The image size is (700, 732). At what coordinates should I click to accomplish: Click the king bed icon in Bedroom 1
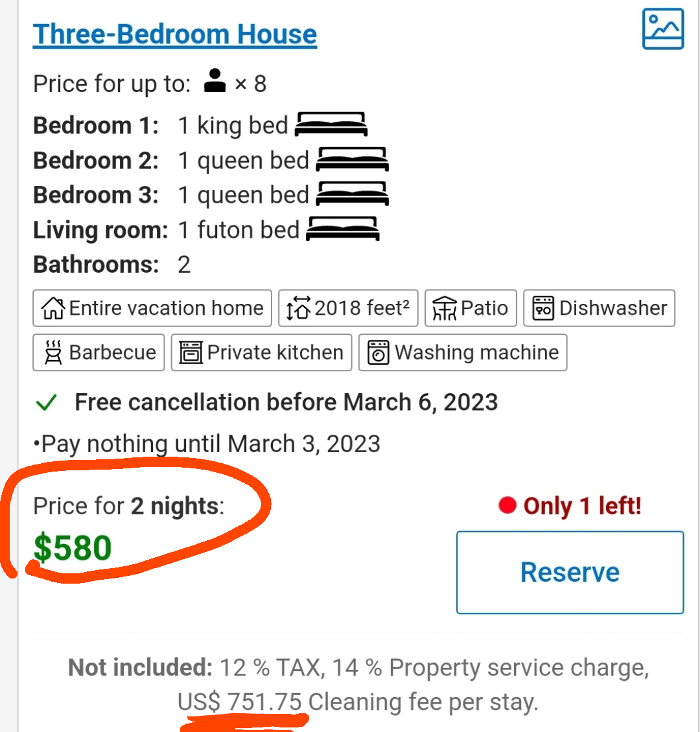click(331, 125)
